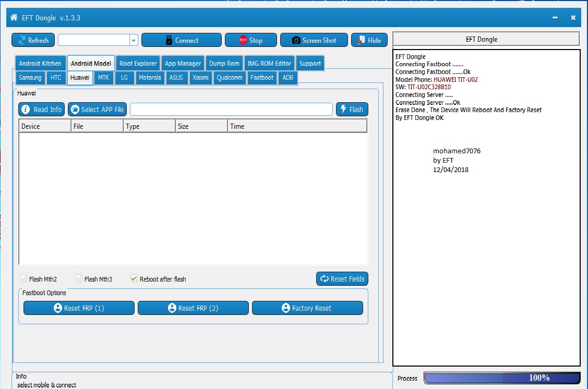Image resolution: width=588 pixels, height=389 pixels.
Task: Select the Fastboot tab
Action: 262,78
